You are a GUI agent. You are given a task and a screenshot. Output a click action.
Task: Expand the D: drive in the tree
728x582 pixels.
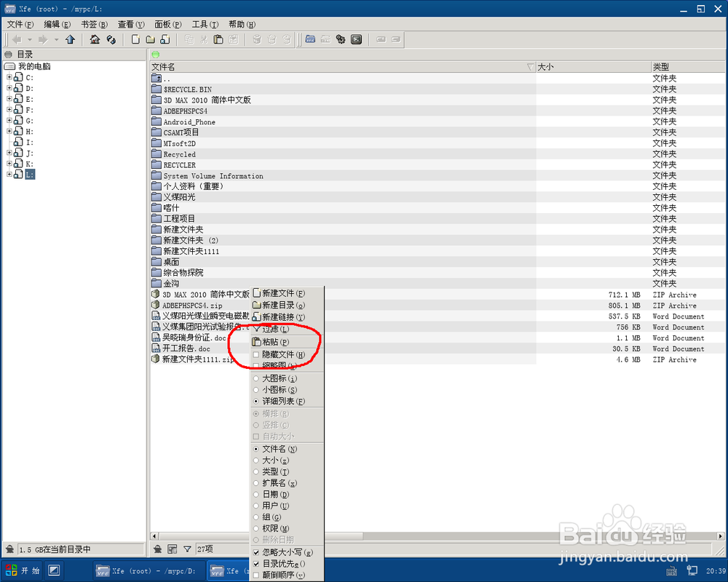tap(9, 88)
